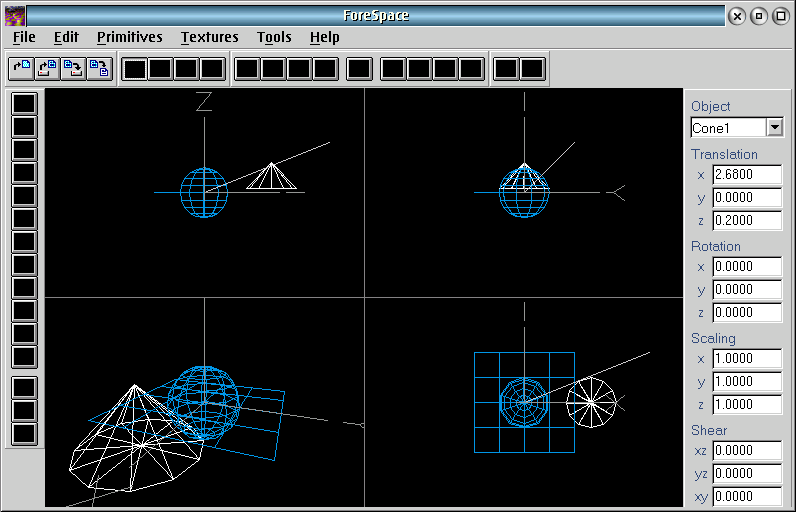Click the Translation y field

pyautogui.click(x=747, y=197)
